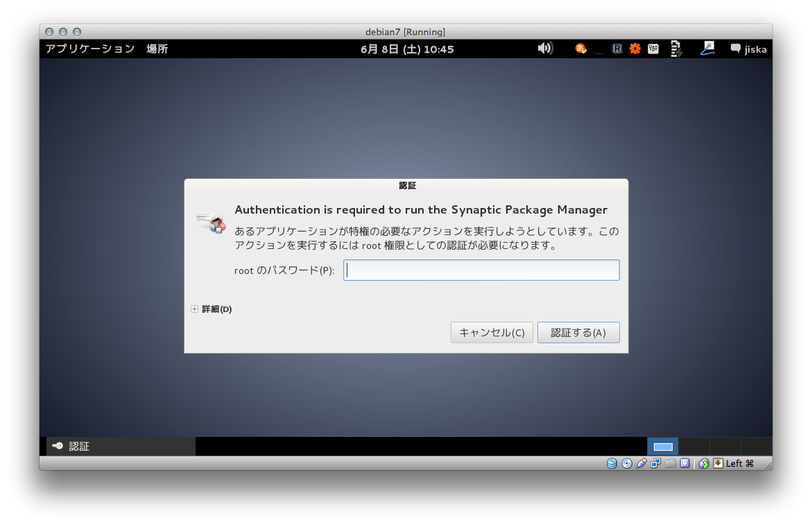Image resolution: width=812 pixels, height=525 pixels.
Task: Click the VirtualBox shared folders icon
Action: pyautogui.click(x=670, y=463)
